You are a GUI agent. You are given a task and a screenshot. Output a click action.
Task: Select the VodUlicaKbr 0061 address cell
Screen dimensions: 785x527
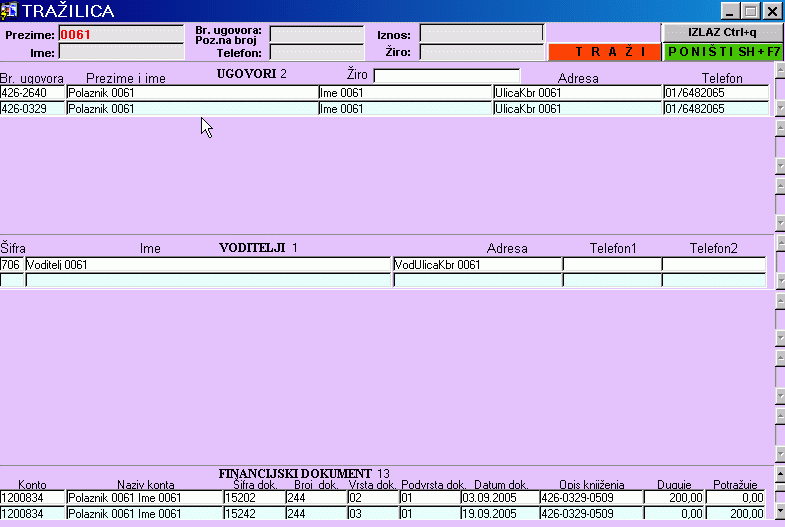point(477,265)
